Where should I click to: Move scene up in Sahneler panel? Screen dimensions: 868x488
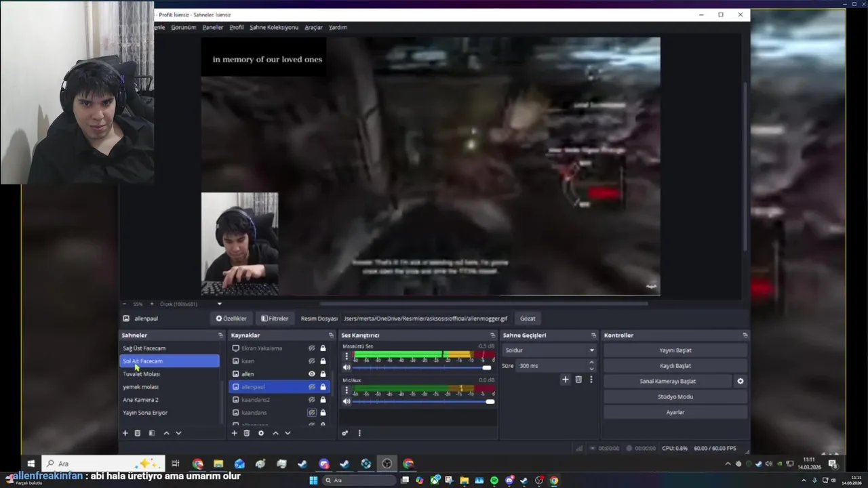[x=166, y=433]
